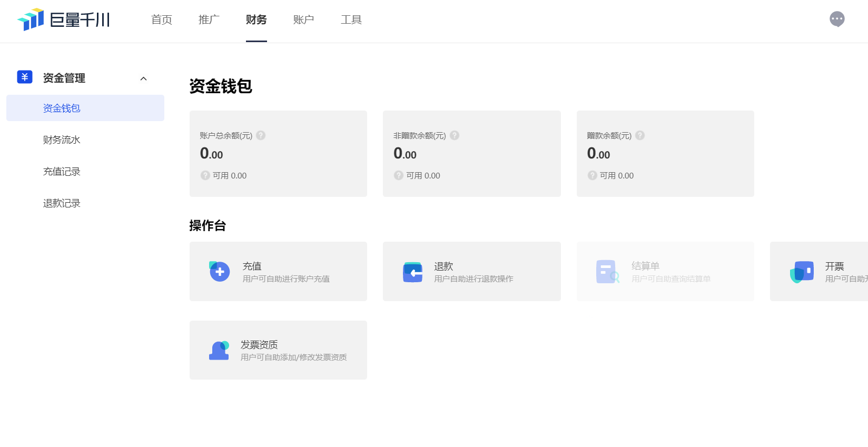Open the 开票 card title
Image resolution: width=868 pixels, height=447 pixels.
point(835,266)
